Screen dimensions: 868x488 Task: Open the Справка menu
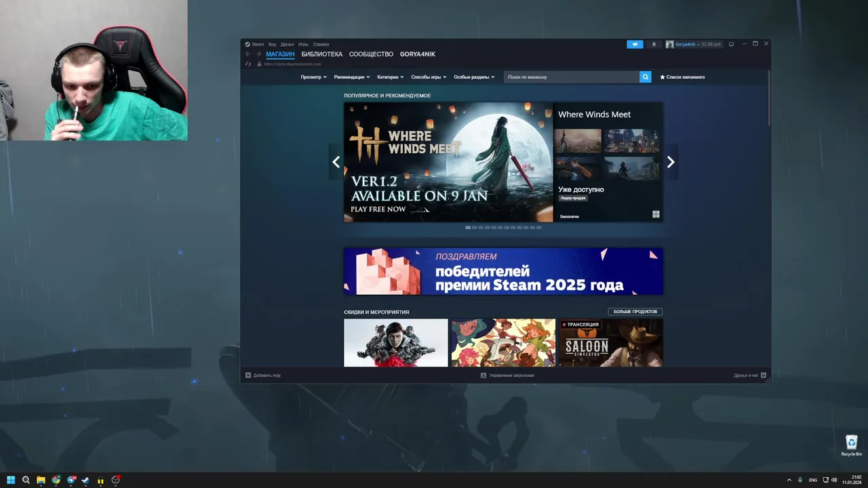point(321,44)
